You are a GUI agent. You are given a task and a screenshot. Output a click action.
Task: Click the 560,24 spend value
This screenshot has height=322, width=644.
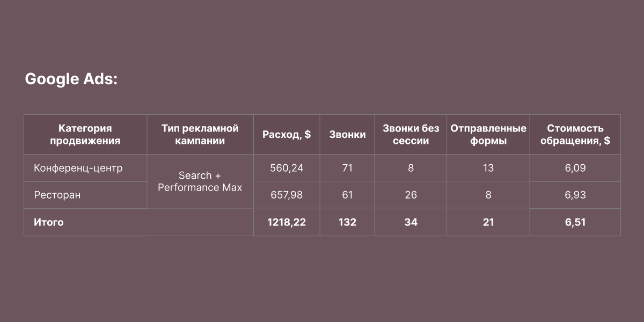(x=287, y=168)
